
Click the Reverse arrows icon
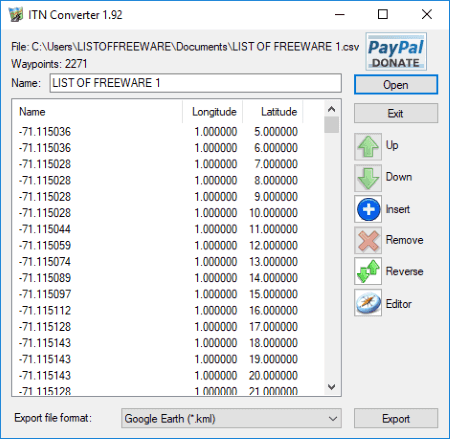pyautogui.click(x=368, y=271)
